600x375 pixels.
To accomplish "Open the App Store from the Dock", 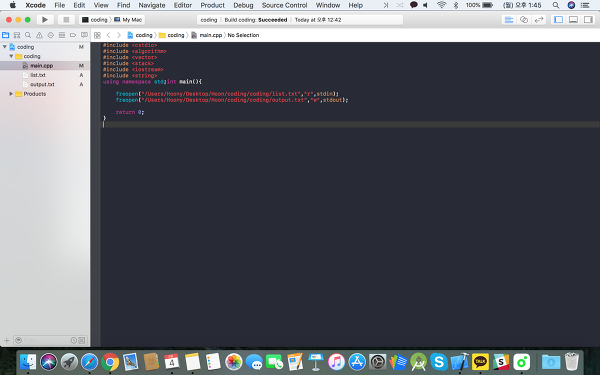I will [x=357, y=362].
